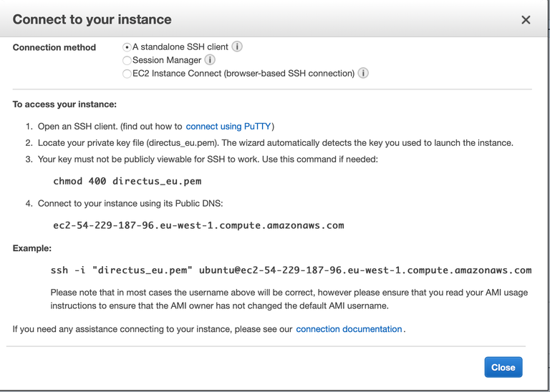Click the "Connection method" label

[x=54, y=47]
